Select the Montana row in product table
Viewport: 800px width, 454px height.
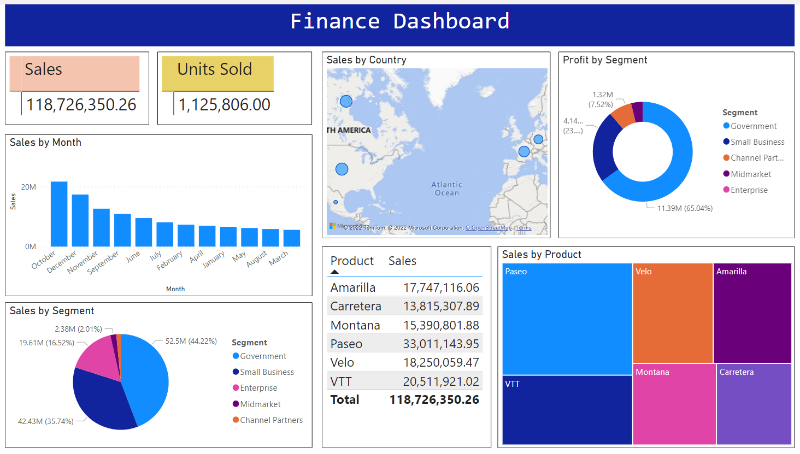(405, 325)
